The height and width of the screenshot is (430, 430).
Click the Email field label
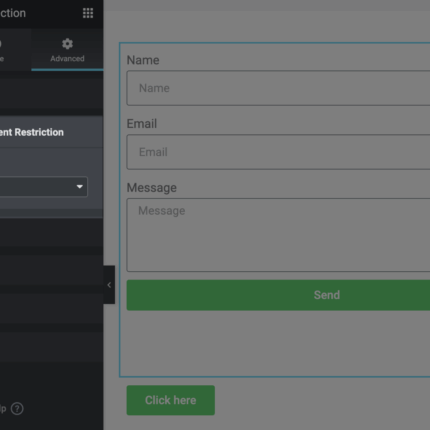[142, 124]
